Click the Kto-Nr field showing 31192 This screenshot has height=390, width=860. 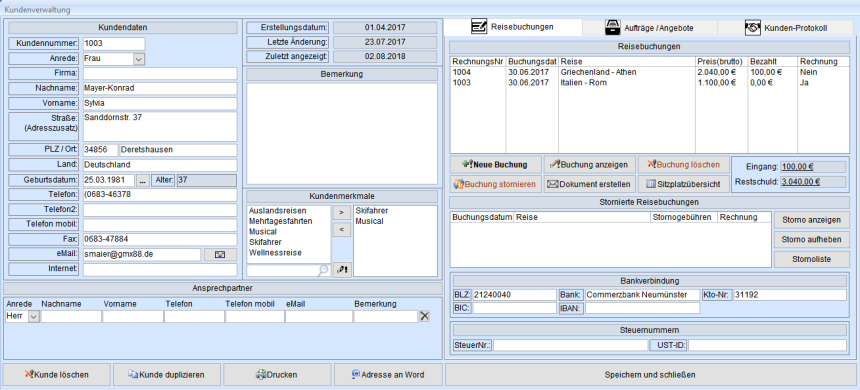coord(790,295)
